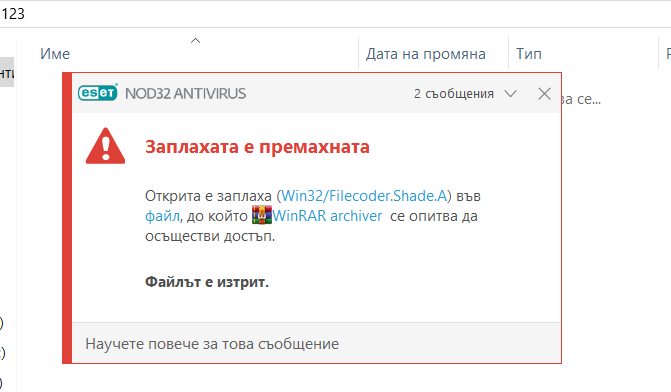Close the ESET NOD32 notification
This screenshot has width=671, height=392.
544,94
